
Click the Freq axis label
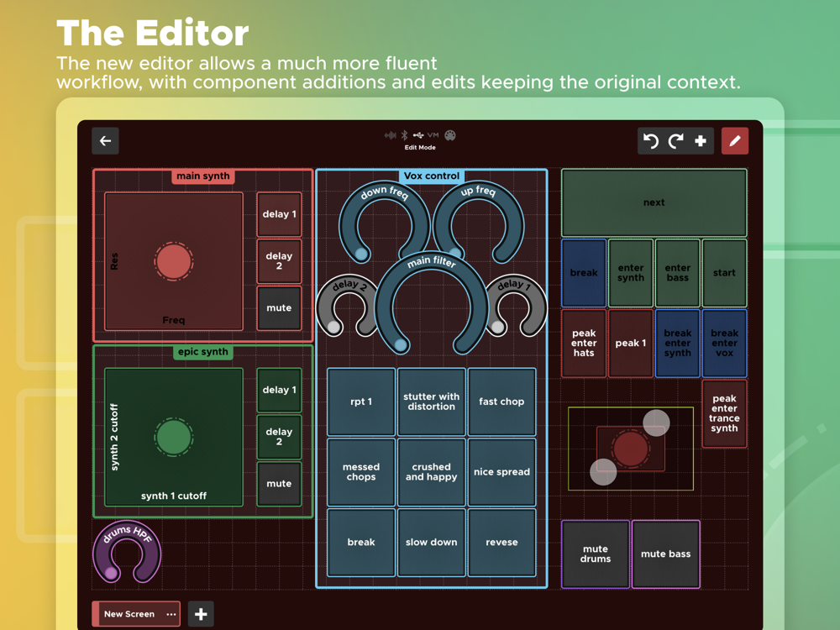point(174,320)
